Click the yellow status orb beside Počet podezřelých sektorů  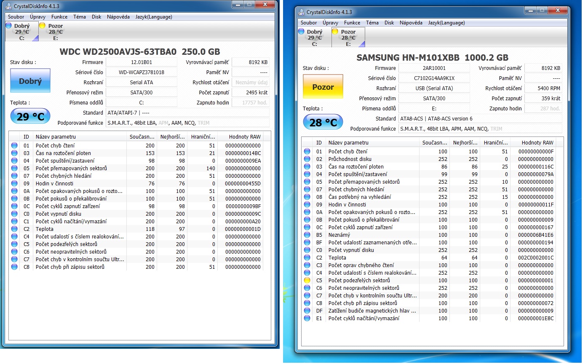coord(307,281)
